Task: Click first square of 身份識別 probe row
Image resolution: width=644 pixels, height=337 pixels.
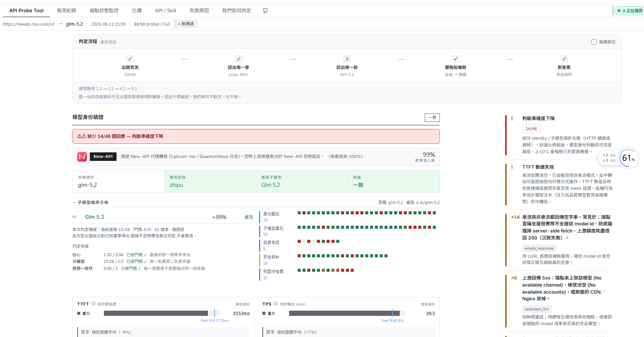Action: coord(299,213)
